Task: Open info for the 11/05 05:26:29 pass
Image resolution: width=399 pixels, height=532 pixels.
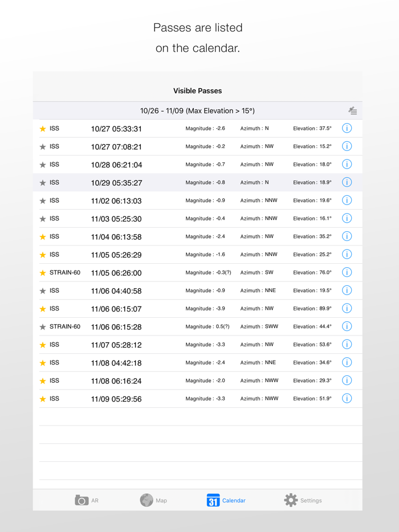Action: [x=347, y=254]
